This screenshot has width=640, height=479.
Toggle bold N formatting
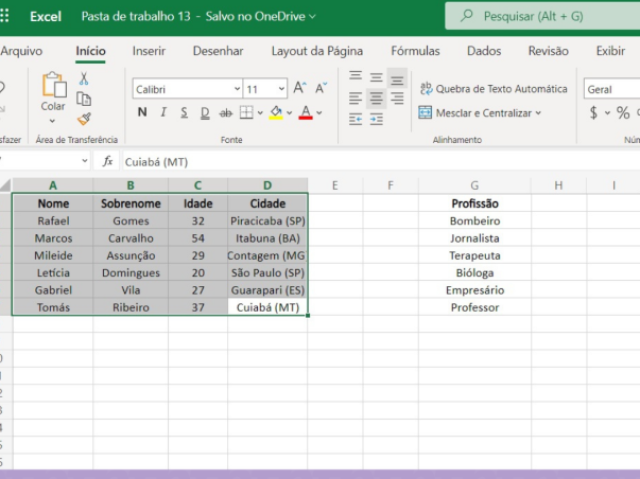point(142,112)
